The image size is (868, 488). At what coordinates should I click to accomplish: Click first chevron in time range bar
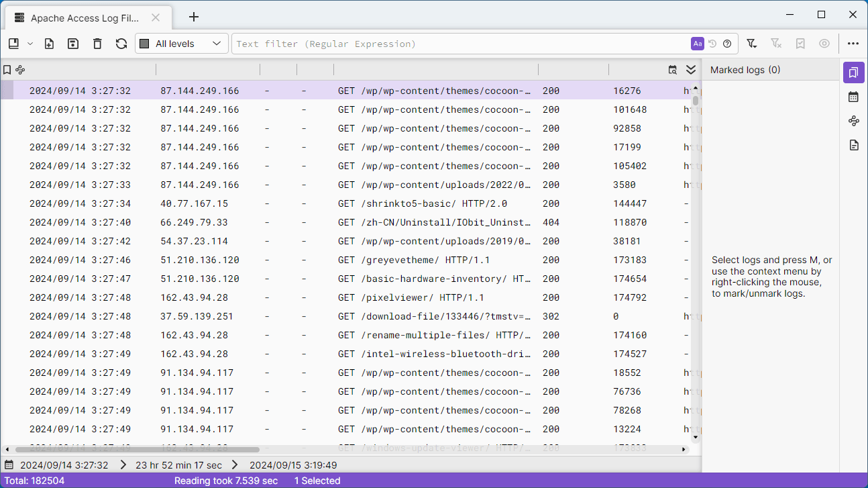(123, 465)
